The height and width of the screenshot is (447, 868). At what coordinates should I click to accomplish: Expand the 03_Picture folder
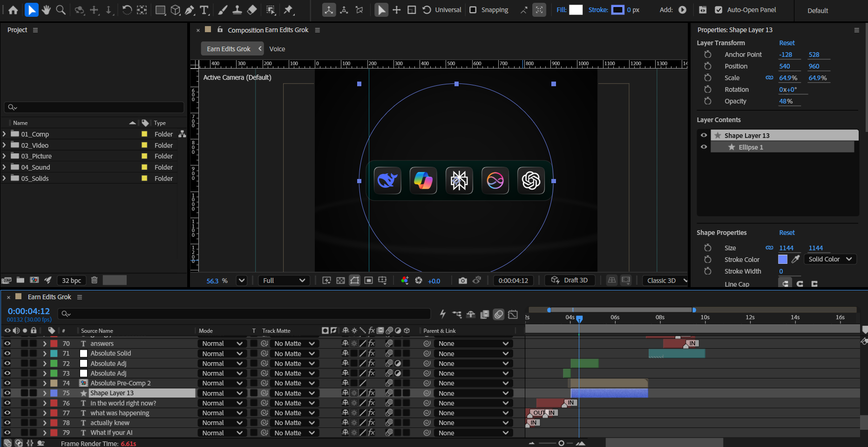pyautogui.click(x=4, y=156)
